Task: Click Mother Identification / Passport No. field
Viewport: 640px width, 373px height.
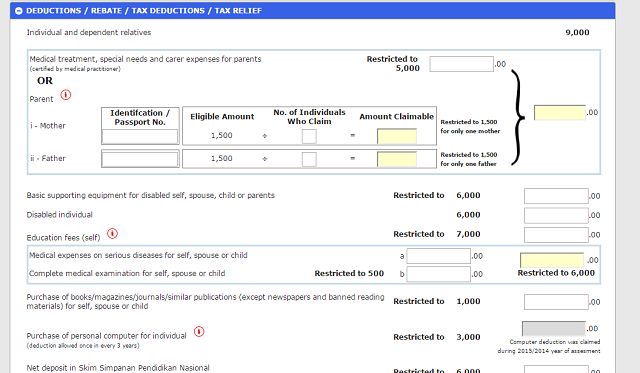Action: coord(140,137)
